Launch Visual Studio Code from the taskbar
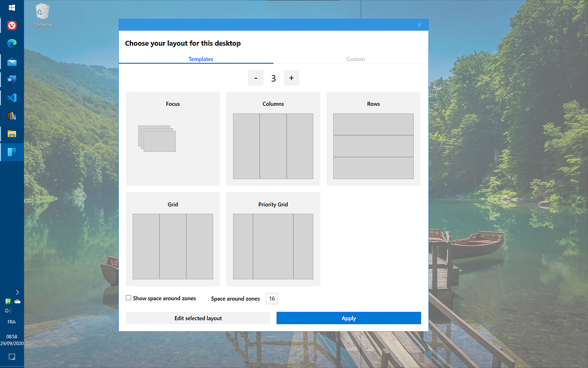Screen dimensions: 588x368 (11, 97)
